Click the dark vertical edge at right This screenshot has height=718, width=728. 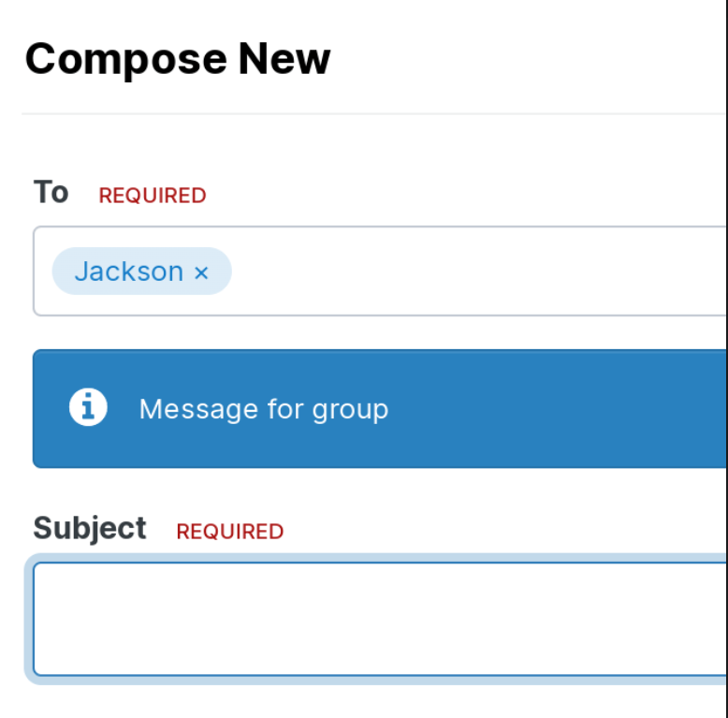727,359
